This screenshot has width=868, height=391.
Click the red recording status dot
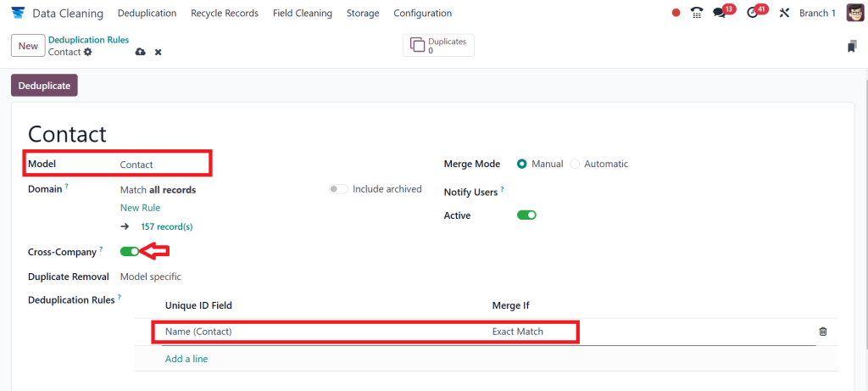(676, 13)
